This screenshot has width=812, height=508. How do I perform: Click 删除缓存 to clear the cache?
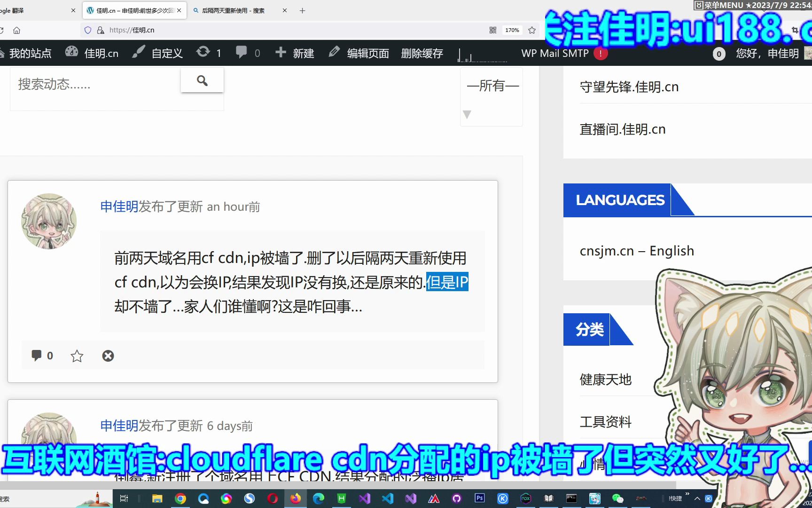pos(422,53)
